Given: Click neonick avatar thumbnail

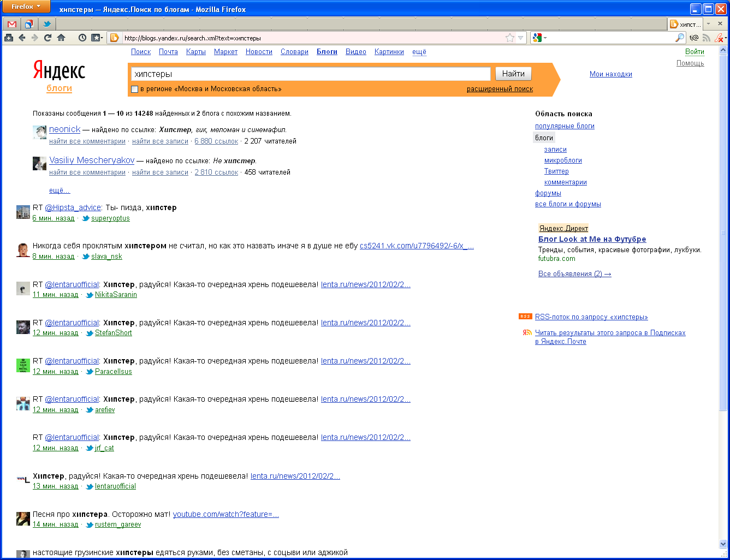Looking at the screenshot, I should coord(39,132).
